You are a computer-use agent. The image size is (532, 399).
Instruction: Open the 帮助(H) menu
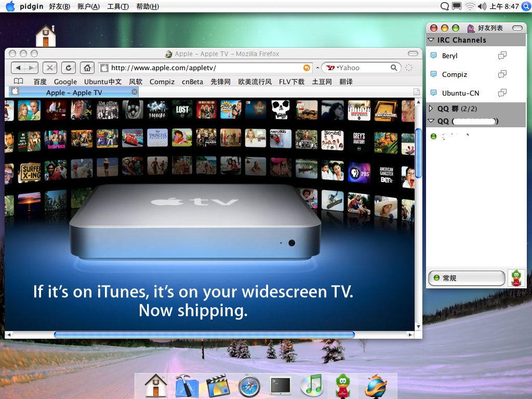pos(148,6)
